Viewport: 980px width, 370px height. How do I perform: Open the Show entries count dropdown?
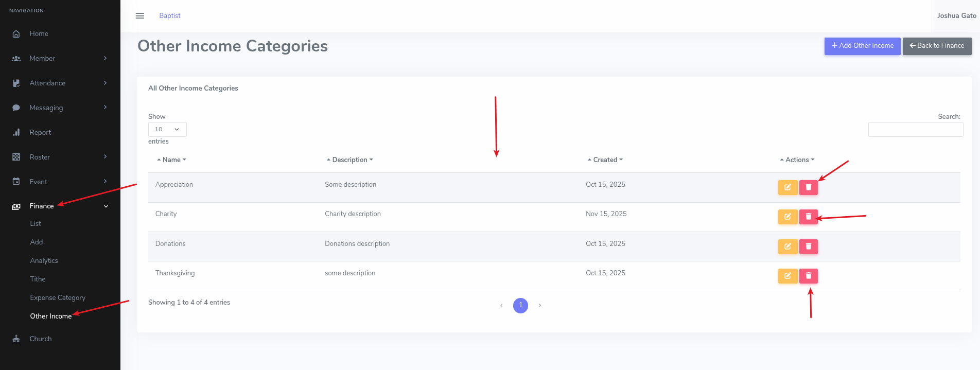pyautogui.click(x=167, y=129)
